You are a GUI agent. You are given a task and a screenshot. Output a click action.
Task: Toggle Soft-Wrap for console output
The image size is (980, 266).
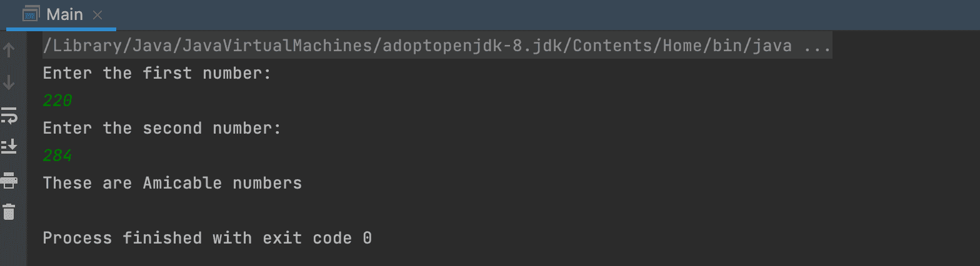click(9, 115)
